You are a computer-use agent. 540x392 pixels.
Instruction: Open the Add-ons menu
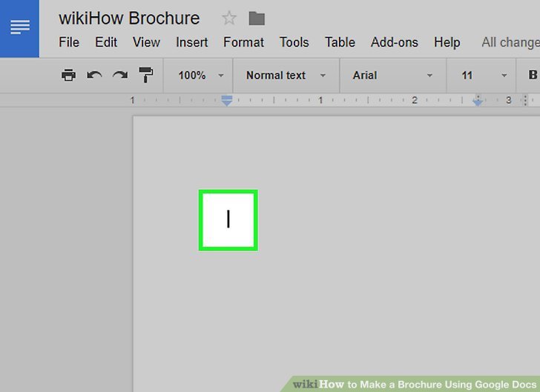395,42
